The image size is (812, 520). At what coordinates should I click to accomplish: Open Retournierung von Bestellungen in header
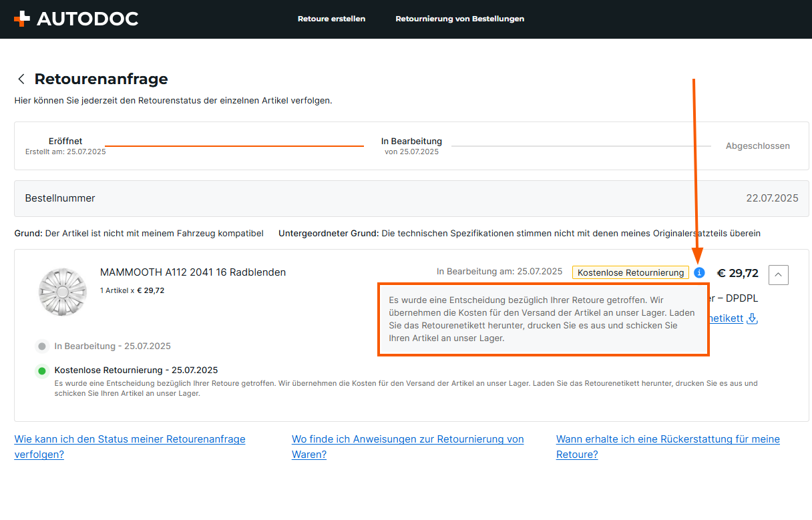click(459, 19)
